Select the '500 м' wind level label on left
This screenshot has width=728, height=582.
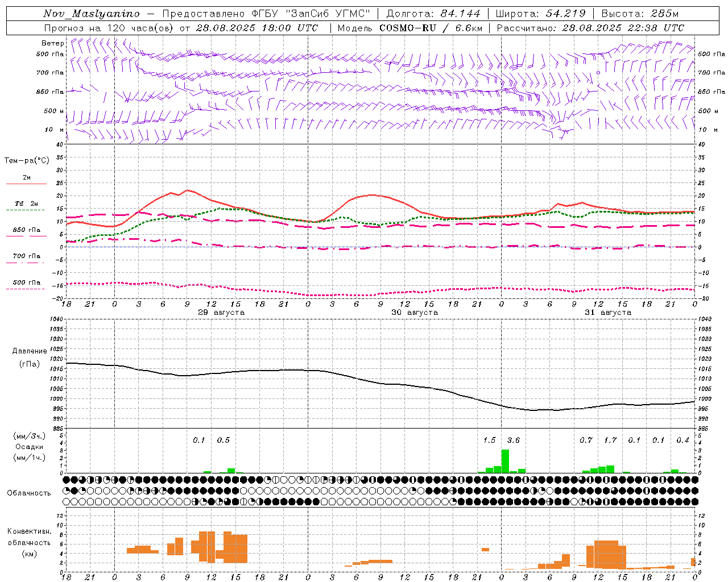[54, 111]
